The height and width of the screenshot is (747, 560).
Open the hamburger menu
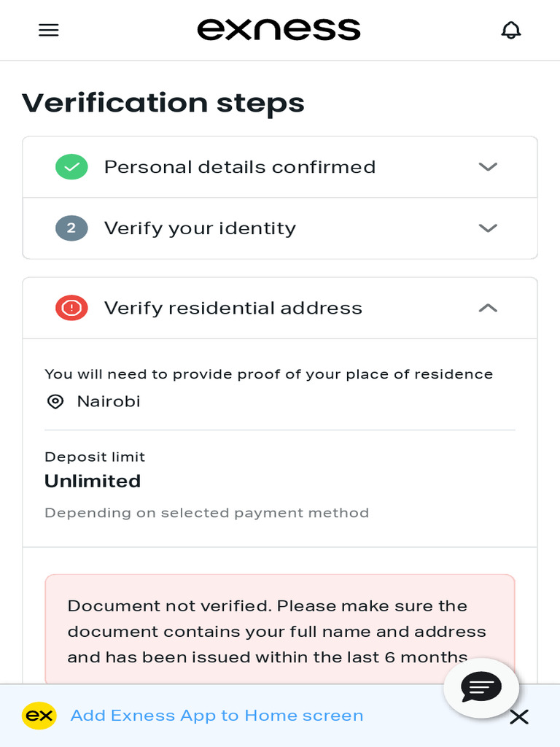(49, 30)
